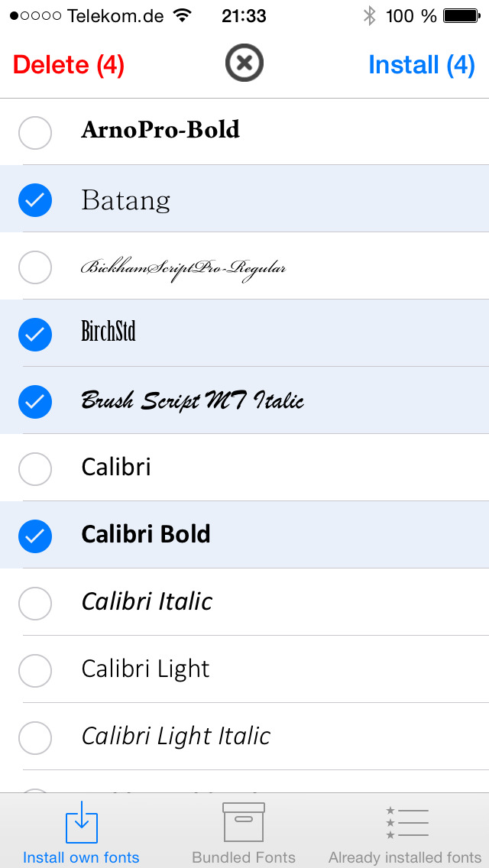Image resolution: width=489 pixels, height=868 pixels.
Task: Open the Already installed fonts tab
Action: click(405, 831)
